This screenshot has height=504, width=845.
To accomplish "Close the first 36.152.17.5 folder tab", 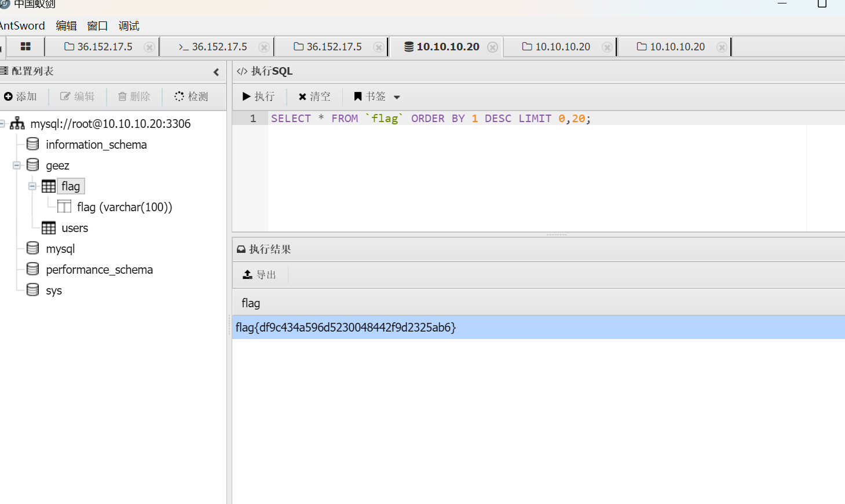I will [149, 47].
